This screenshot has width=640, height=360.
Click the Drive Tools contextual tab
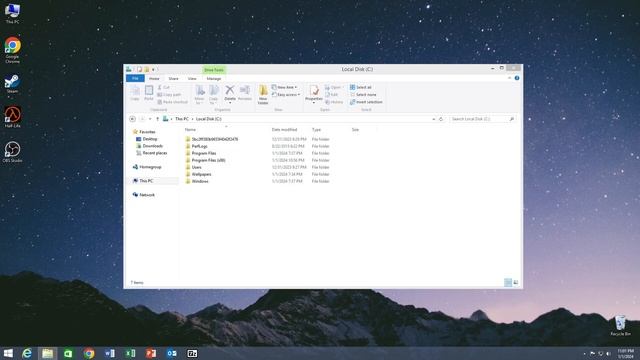tap(214, 70)
